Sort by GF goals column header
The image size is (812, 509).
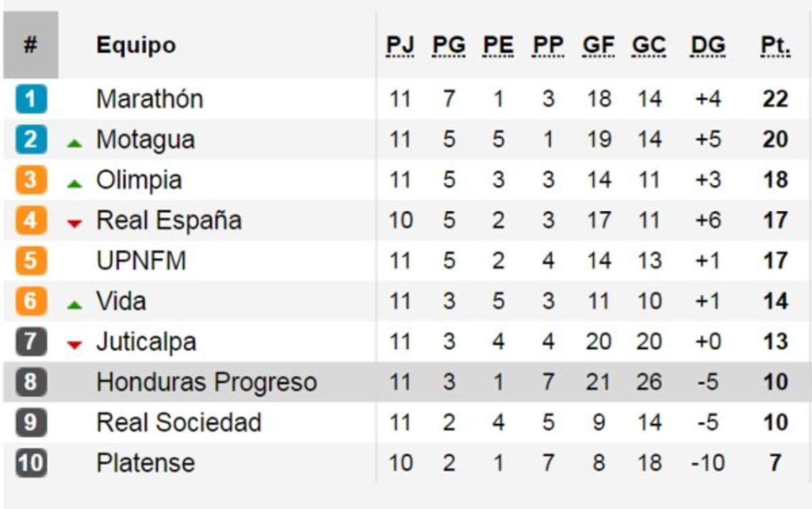click(x=599, y=46)
